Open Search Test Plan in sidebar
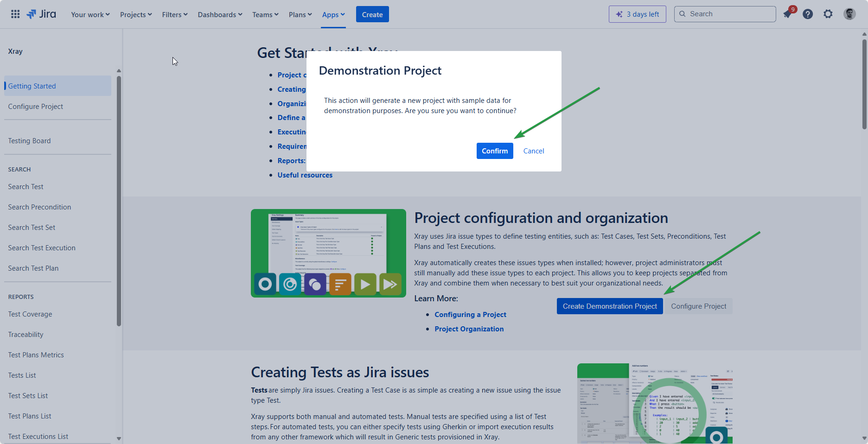Image resolution: width=868 pixels, height=444 pixels. (x=57, y=268)
